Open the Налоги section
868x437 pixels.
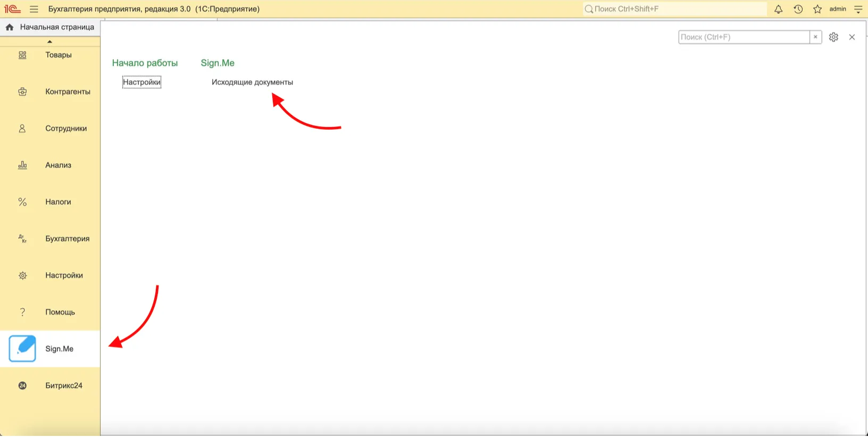[x=58, y=201]
